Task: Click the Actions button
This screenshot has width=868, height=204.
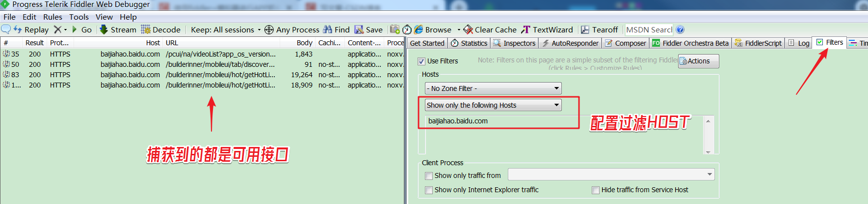Action: [699, 61]
